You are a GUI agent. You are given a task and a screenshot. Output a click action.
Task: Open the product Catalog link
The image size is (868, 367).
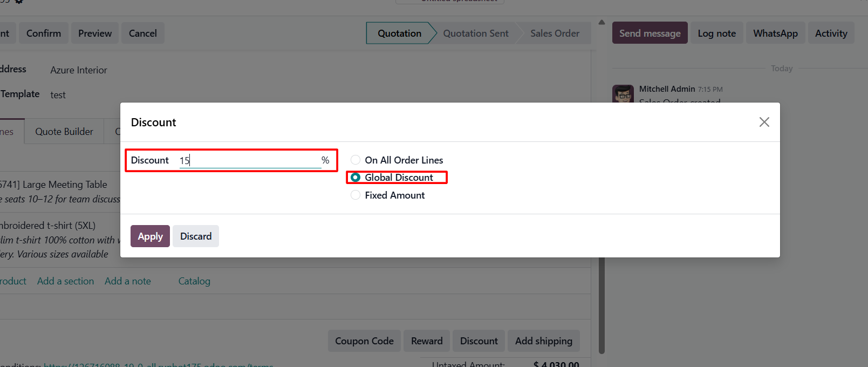194,281
